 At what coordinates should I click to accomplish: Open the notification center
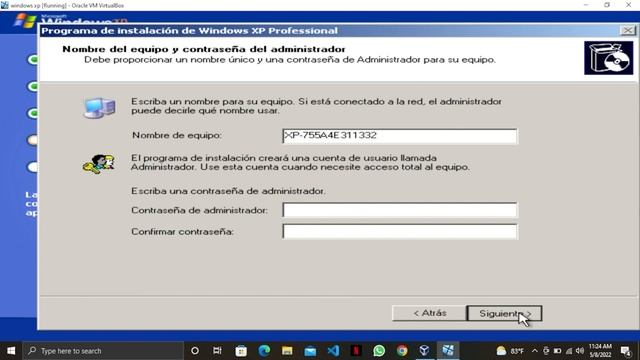(626, 351)
